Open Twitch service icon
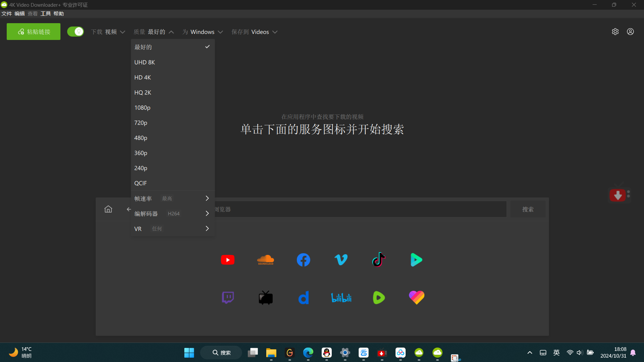 (228, 298)
